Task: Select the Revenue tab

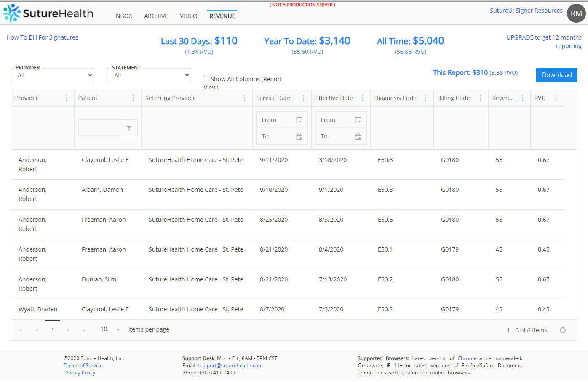Action: (x=222, y=16)
